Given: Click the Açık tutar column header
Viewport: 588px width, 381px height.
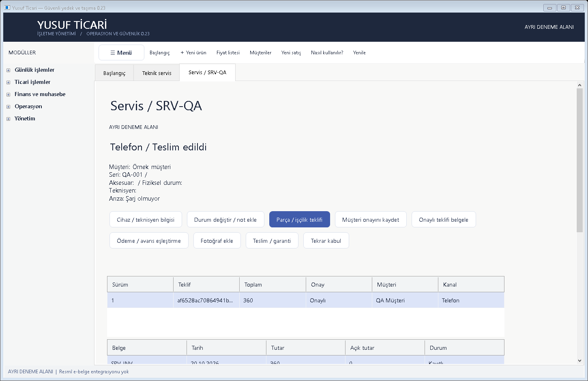Looking at the screenshot, I should [385, 348].
